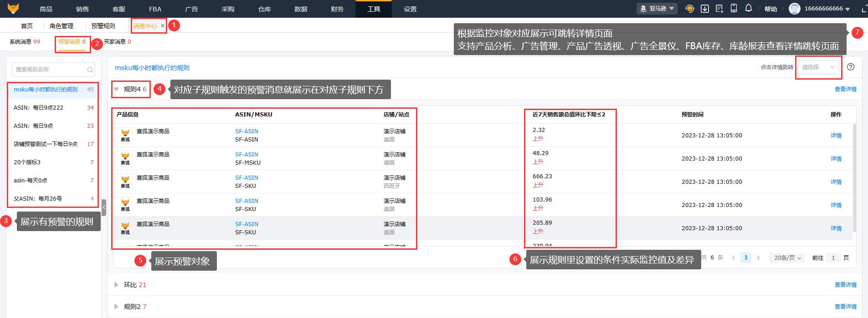Switch to 预警消息 tab

(x=72, y=41)
